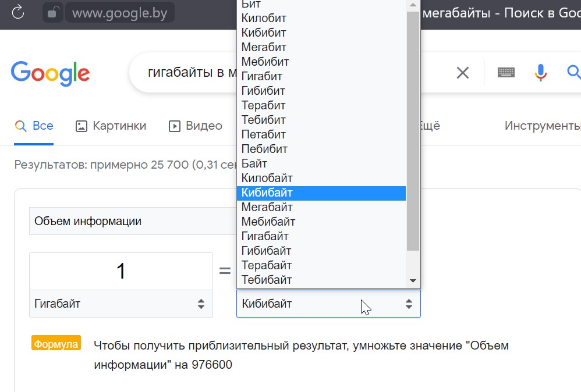Switch to the Картинки tab
The width and height of the screenshot is (581, 392).
111,126
